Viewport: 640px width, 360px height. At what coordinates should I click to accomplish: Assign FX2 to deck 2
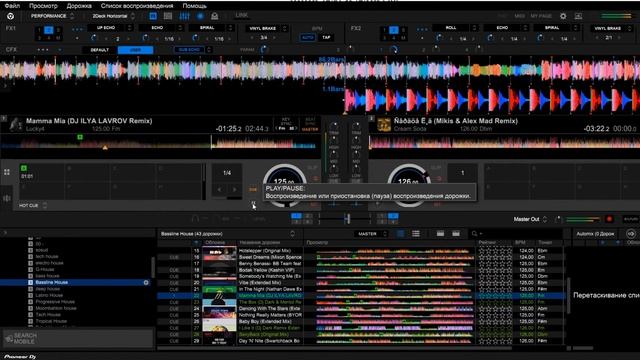pos(393,30)
